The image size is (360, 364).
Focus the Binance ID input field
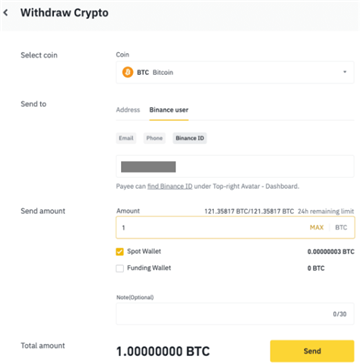[235, 166]
